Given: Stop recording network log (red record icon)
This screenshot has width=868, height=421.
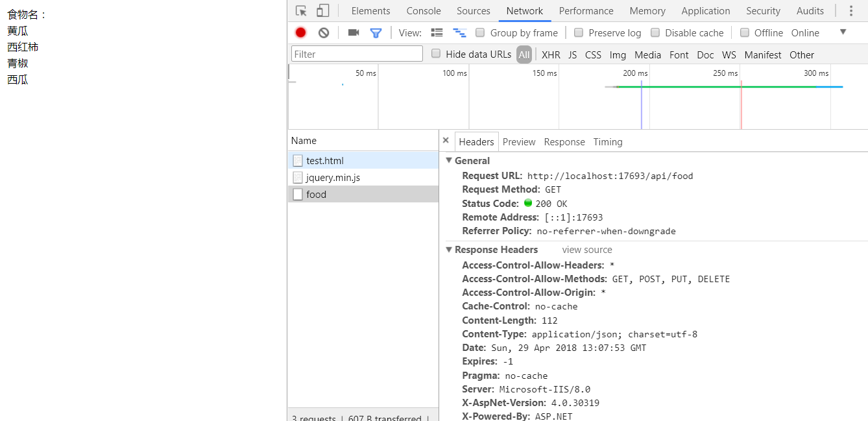Looking at the screenshot, I should tap(300, 32).
